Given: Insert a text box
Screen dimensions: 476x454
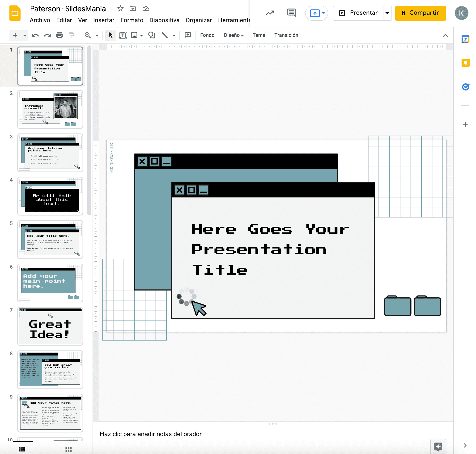Looking at the screenshot, I should pos(123,35).
